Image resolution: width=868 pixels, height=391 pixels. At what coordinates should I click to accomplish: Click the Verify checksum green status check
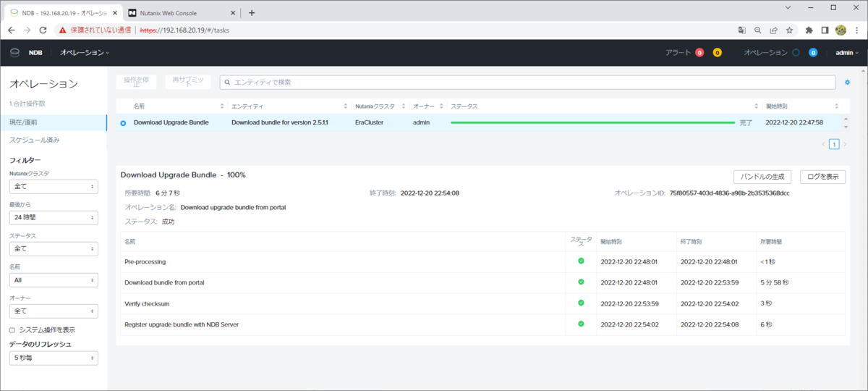(581, 303)
